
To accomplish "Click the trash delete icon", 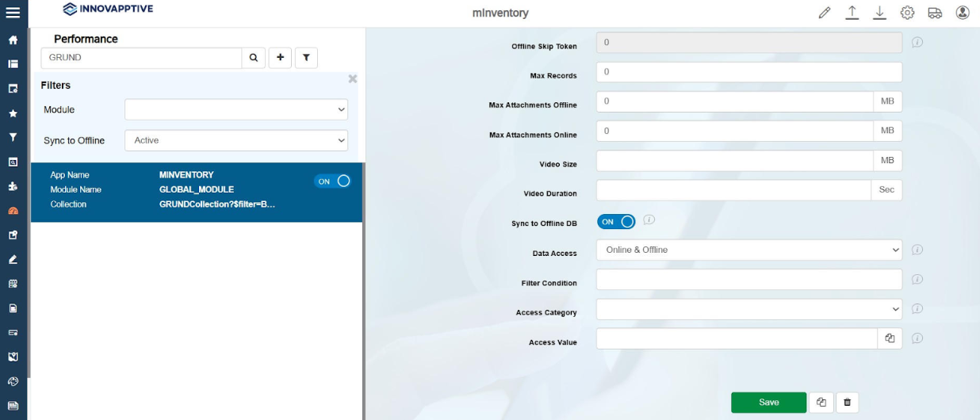I will (x=847, y=403).
